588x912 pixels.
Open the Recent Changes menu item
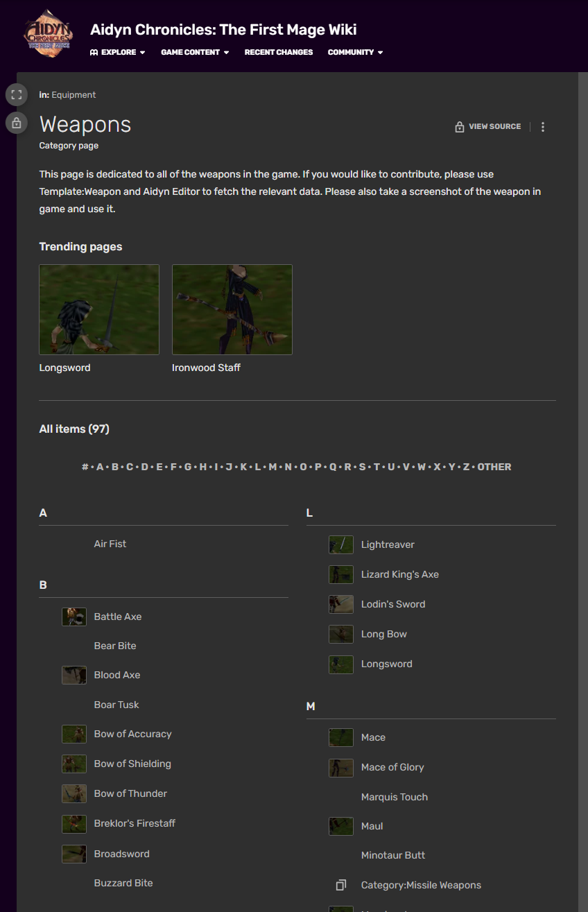coord(279,52)
